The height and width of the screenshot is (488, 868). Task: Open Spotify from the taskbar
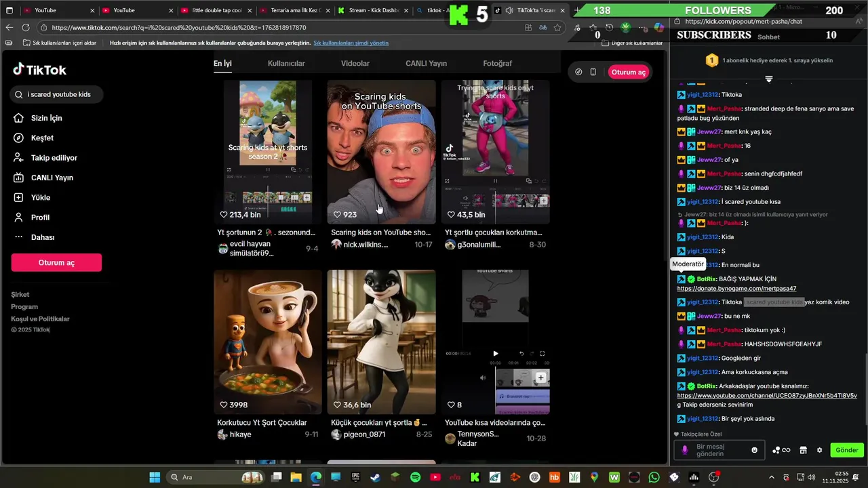click(x=415, y=477)
